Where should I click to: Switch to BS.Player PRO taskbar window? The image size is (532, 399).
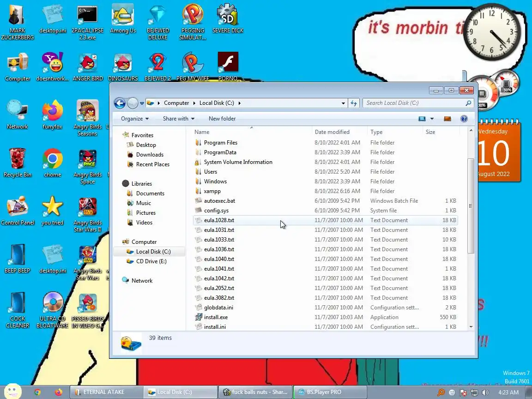pyautogui.click(x=330, y=392)
